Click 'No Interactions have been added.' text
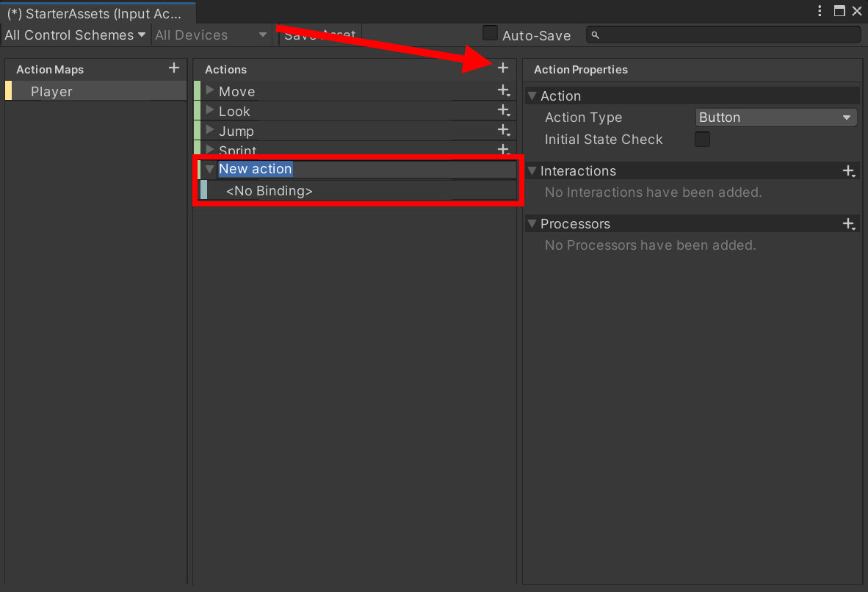Screen dimensions: 868x592 pyautogui.click(x=654, y=192)
